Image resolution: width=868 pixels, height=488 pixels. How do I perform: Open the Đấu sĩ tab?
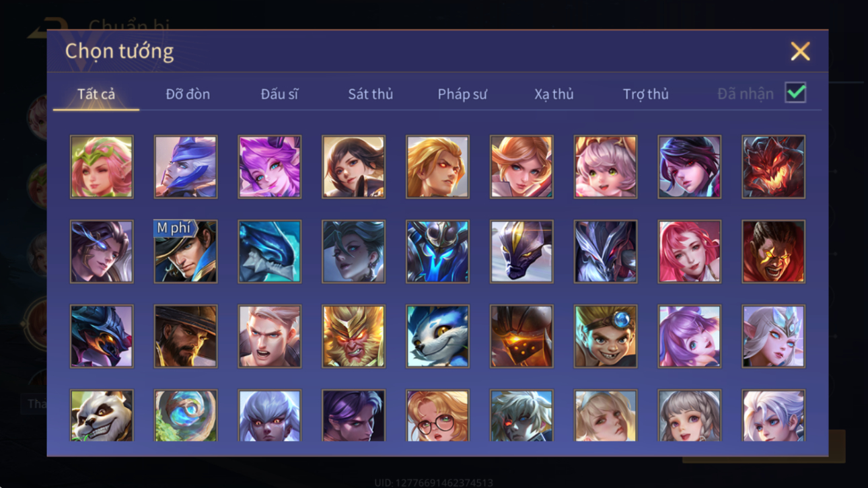click(x=279, y=94)
